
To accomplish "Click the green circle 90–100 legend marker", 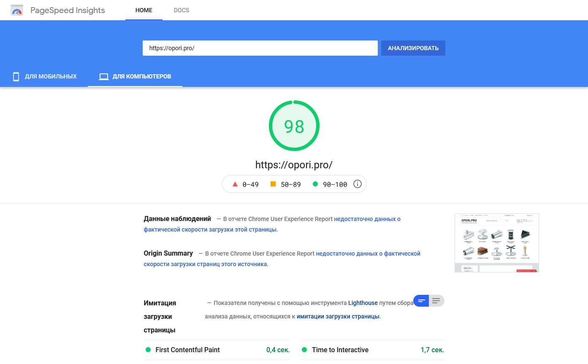I will tap(315, 184).
